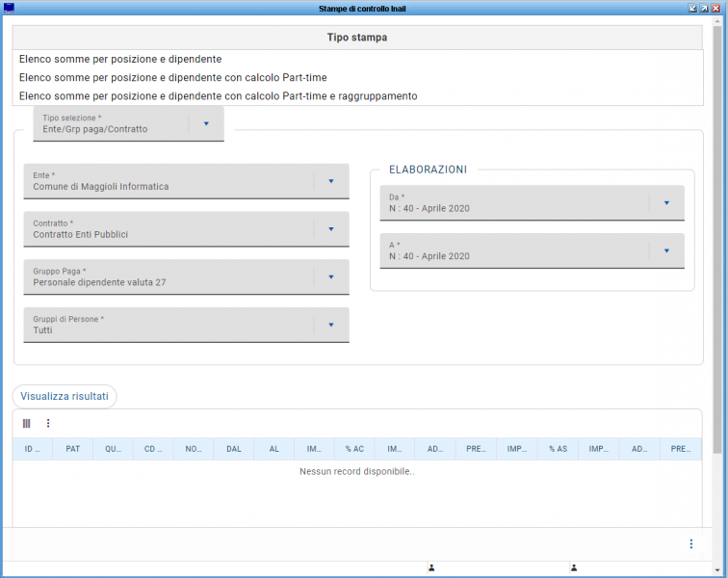Click the vertical scrollbar thumb
The width and height of the screenshot is (728, 578).
pos(717,239)
